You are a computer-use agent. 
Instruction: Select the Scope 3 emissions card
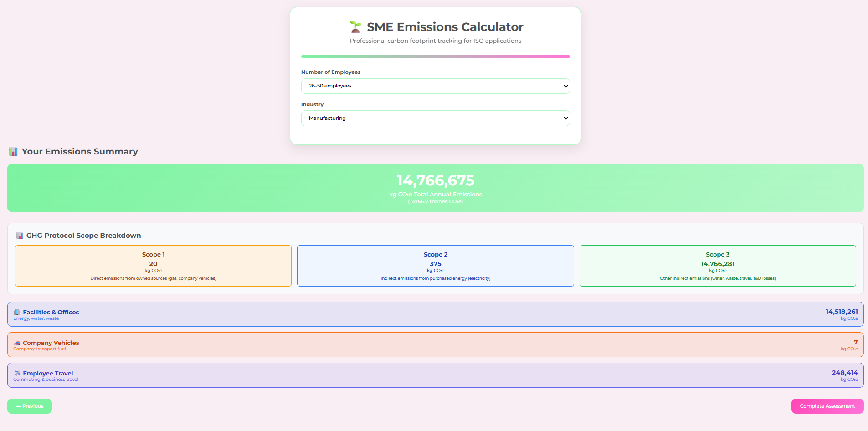718,266
